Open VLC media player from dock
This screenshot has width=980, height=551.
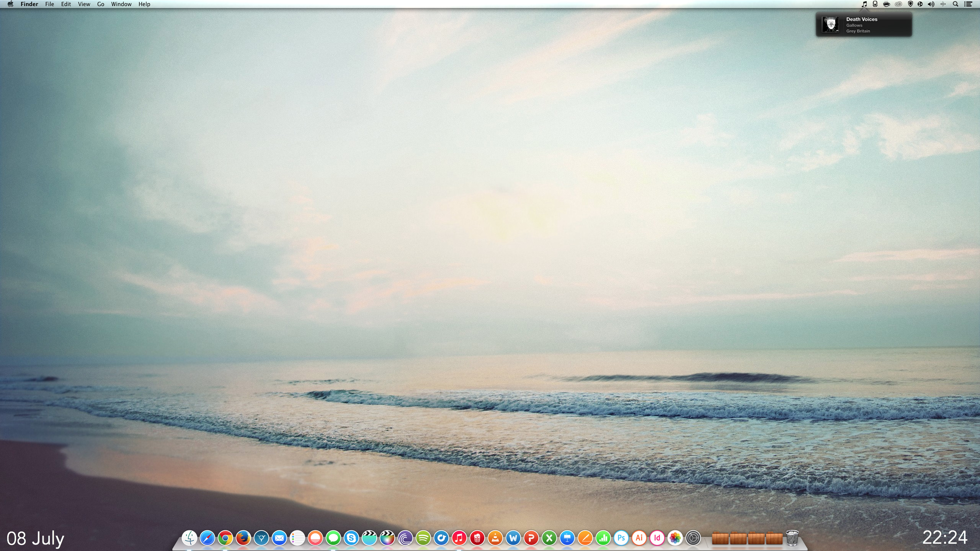(495, 538)
